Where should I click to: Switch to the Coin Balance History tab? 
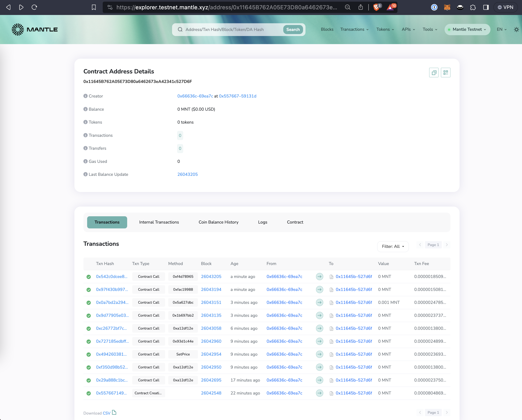tap(218, 222)
